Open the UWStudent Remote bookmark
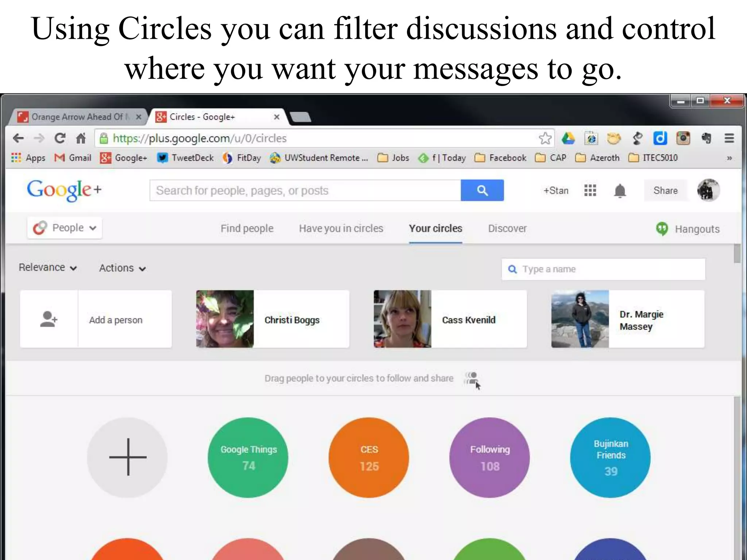This screenshot has width=747, height=560. [x=319, y=158]
